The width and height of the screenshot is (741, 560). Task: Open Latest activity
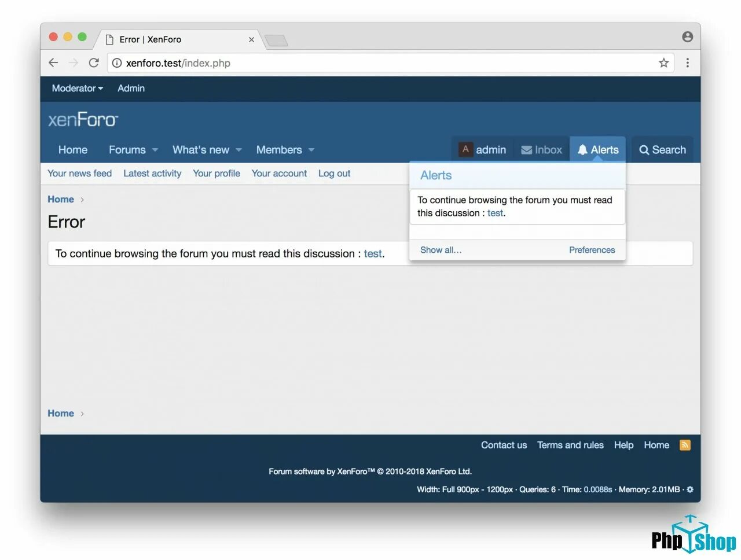(x=152, y=174)
